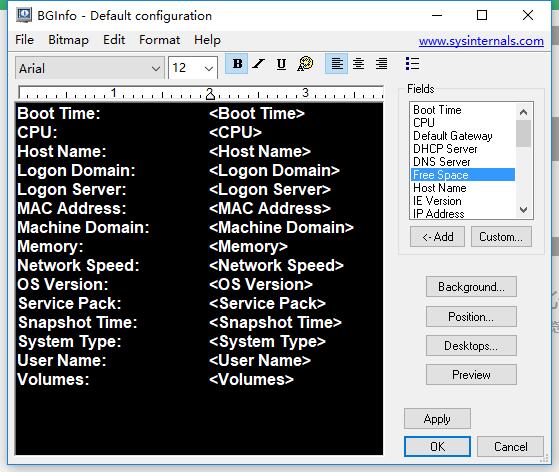Toggle Bold formatting button
This screenshot has height=472, width=559.
point(237,64)
